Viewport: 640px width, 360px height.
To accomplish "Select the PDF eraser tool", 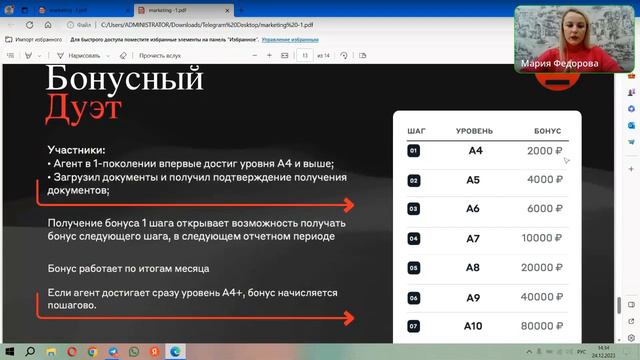I will pos(123,56).
